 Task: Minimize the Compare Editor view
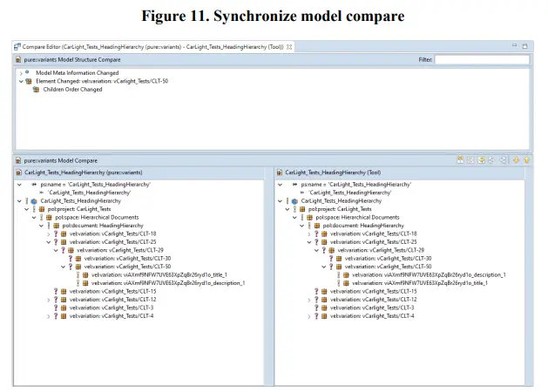pos(514,45)
